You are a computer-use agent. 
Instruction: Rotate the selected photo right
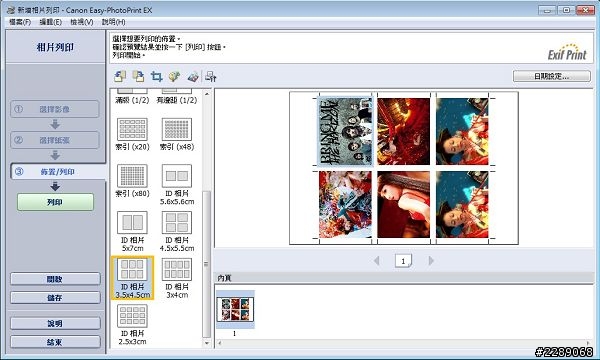(x=138, y=76)
